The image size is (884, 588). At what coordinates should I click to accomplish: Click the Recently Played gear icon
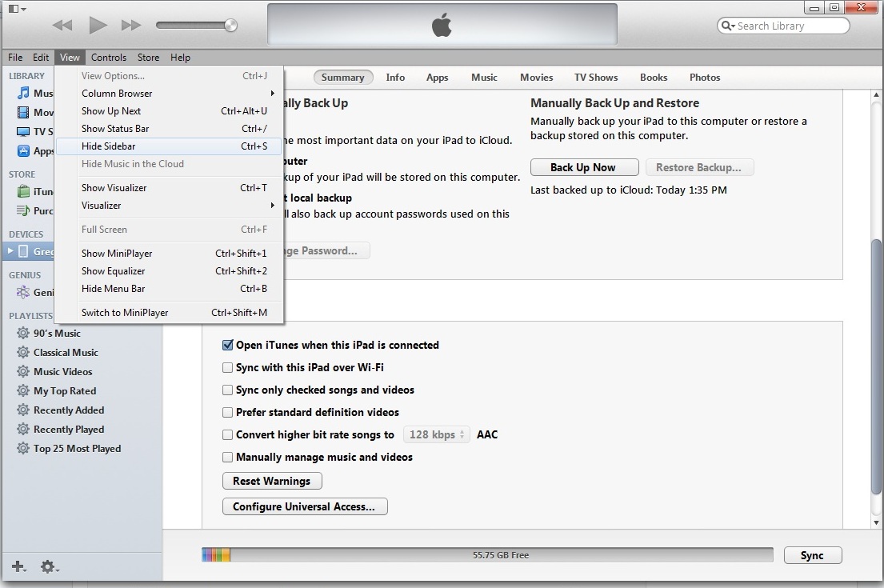click(x=23, y=429)
